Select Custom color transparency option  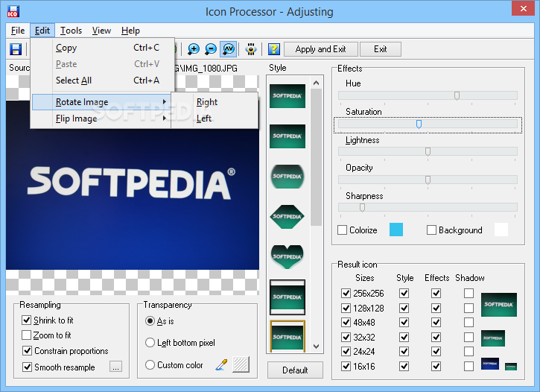(x=150, y=364)
